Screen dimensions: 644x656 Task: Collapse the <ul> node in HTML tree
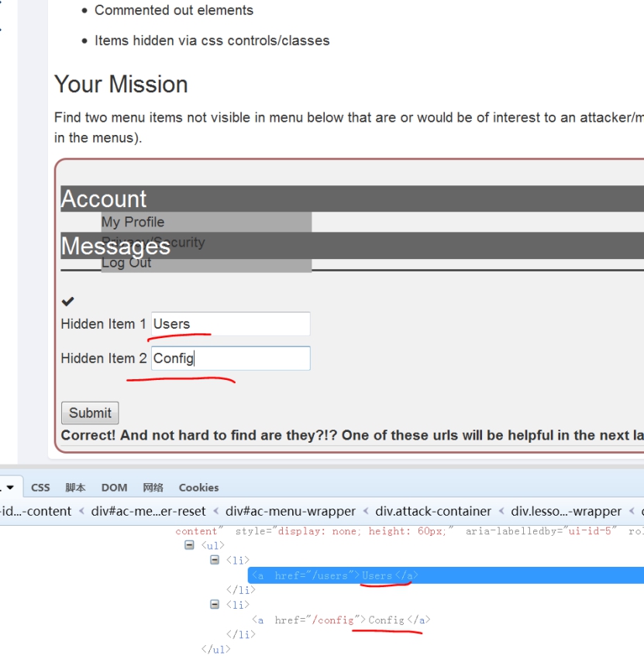pyautogui.click(x=189, y=545)
